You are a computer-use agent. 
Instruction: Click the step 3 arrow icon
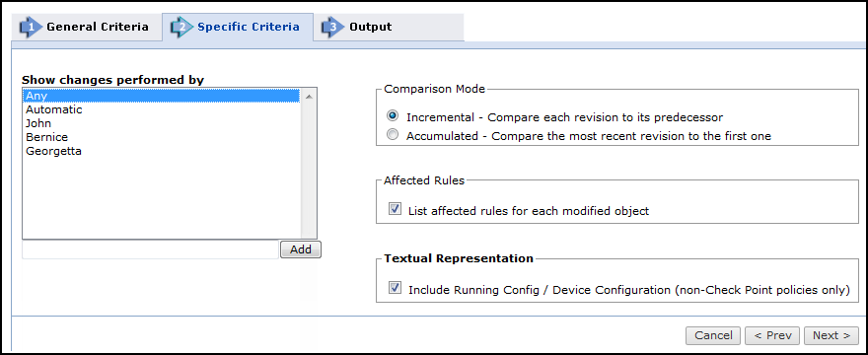click(x=333, y=28)
